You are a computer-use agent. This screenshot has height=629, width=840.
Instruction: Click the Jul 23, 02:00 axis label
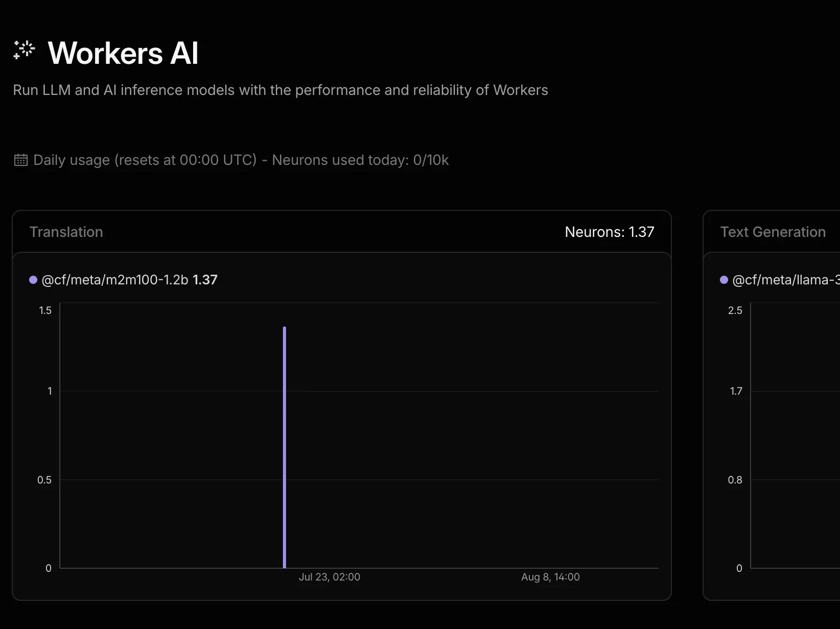tap(330, 577)
